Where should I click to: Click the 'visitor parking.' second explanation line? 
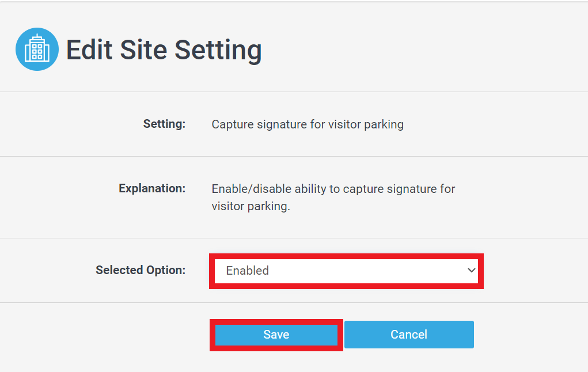251,206
